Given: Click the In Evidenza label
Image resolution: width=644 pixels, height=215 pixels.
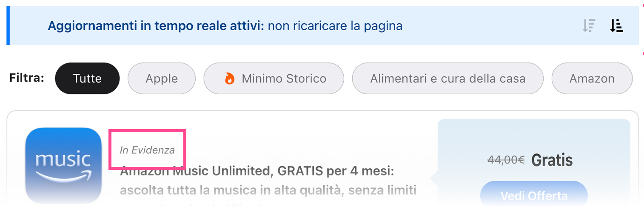Looking at the screenshot, I should pyautogui.click(x=147, y=150).
